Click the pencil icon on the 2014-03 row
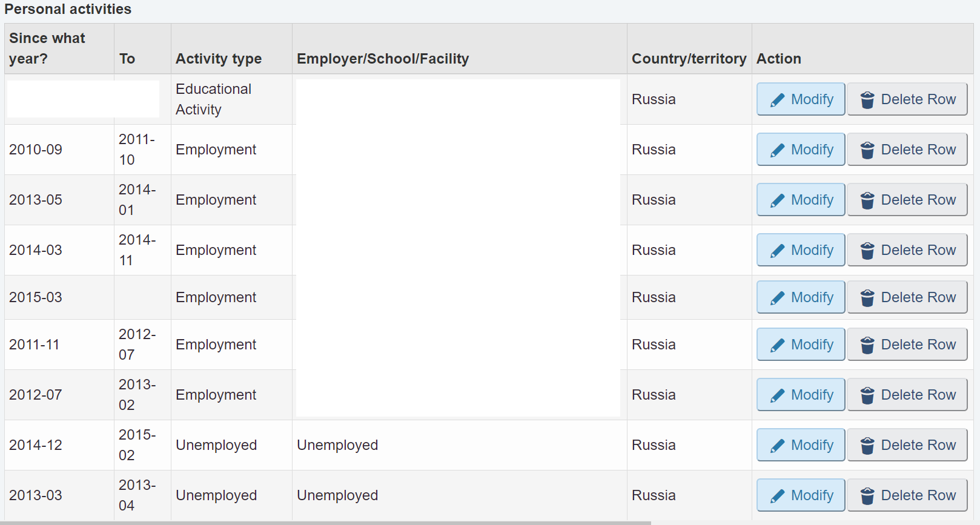 click(x=778, y=251)
